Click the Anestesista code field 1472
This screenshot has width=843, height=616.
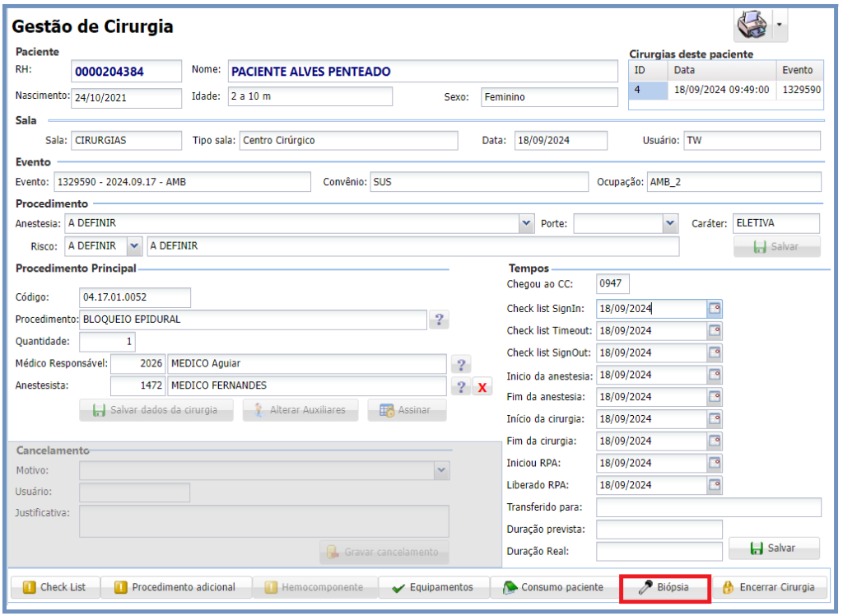(x=137, y=385)
